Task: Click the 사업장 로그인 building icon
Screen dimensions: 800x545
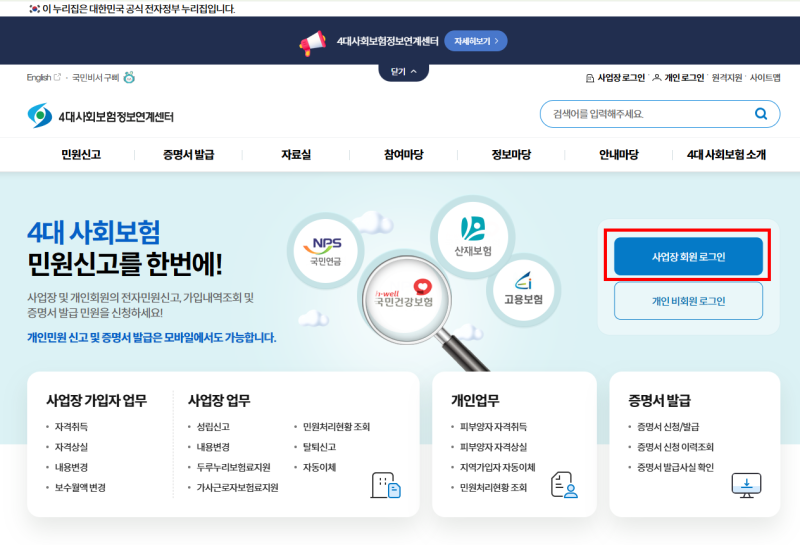Action: (590, 78)
